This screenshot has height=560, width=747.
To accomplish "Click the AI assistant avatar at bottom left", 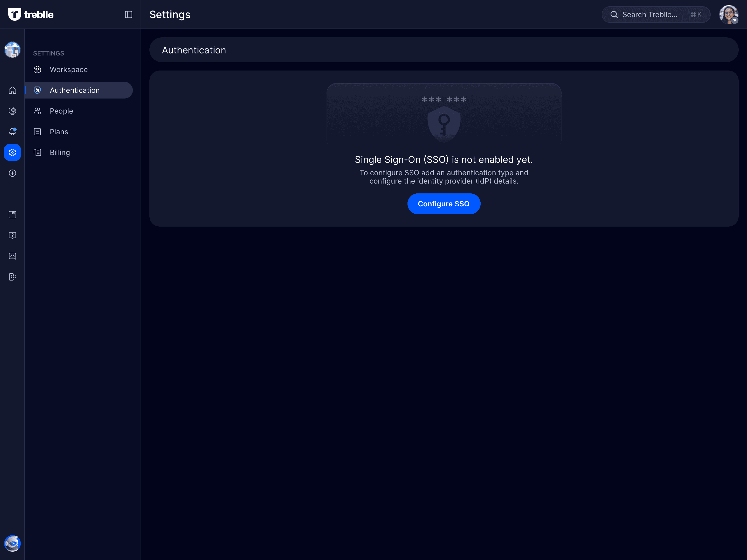I will coord(12,543).
